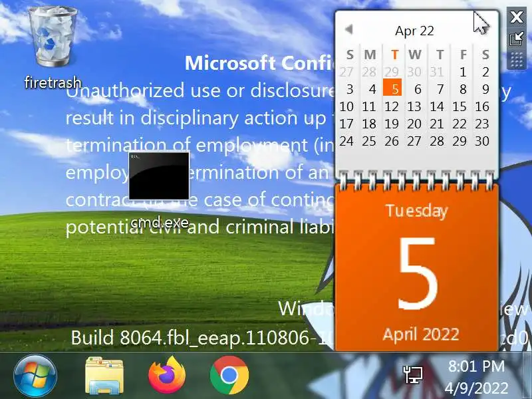Screen dimensions: 532x399
Task: Select April 7 in the calendar
Action: click(440, 89)
